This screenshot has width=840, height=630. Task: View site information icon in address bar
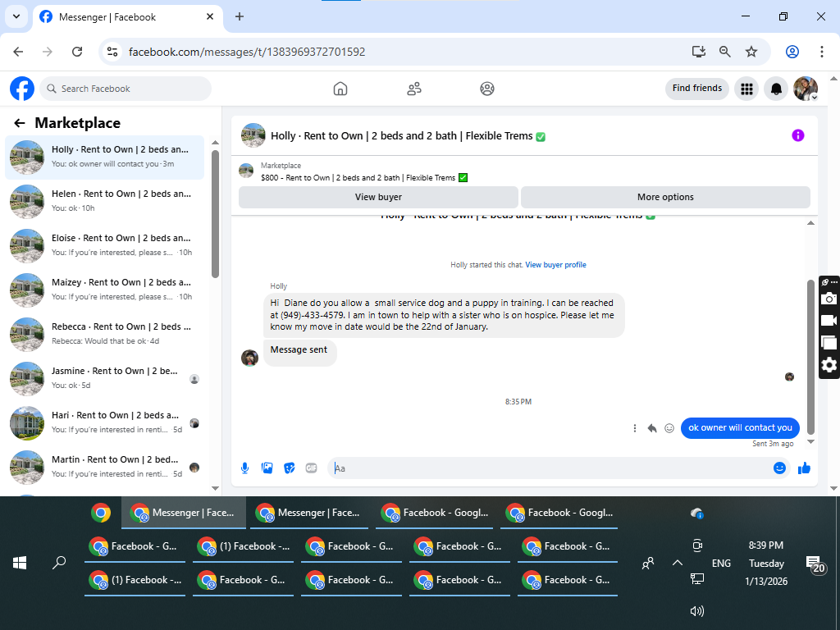[x=112, y=52]
